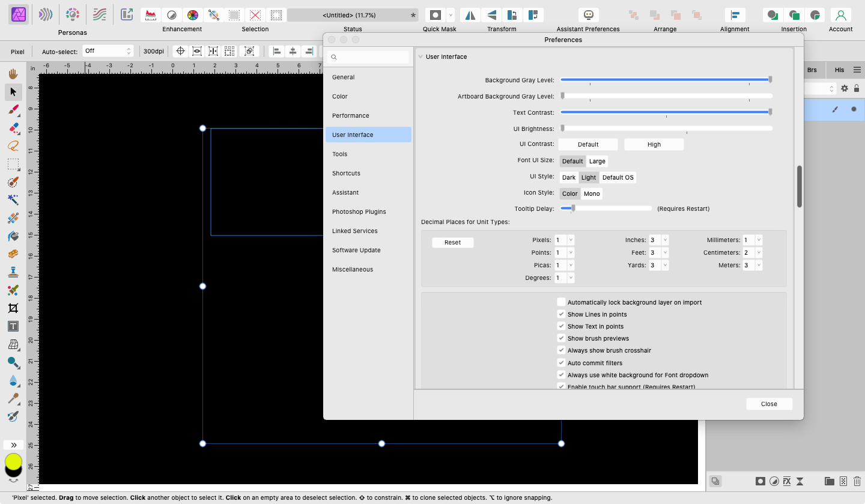Screen dimensions: 865x504
Task: Uncheck Show brush previews
Action: (x=561, y=338)
